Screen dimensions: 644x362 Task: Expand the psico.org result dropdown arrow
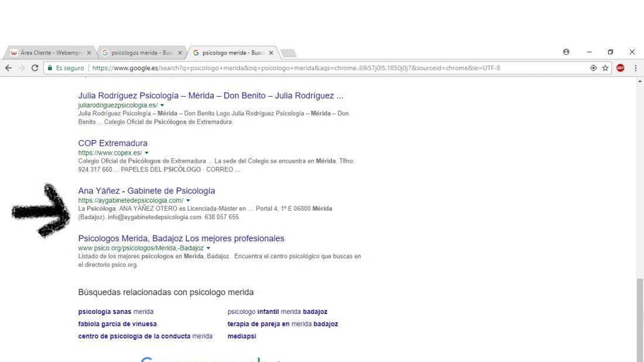208,248
